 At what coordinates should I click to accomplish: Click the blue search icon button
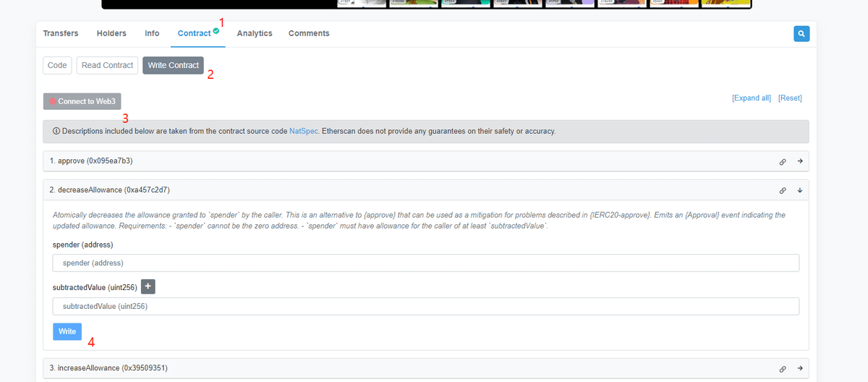(801, 34)
